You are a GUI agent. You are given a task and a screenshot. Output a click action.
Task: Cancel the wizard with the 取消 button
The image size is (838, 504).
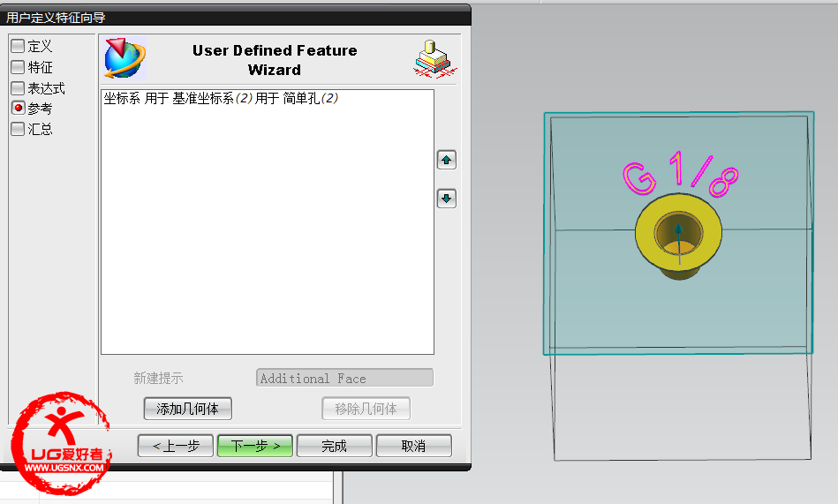point(413,446)
